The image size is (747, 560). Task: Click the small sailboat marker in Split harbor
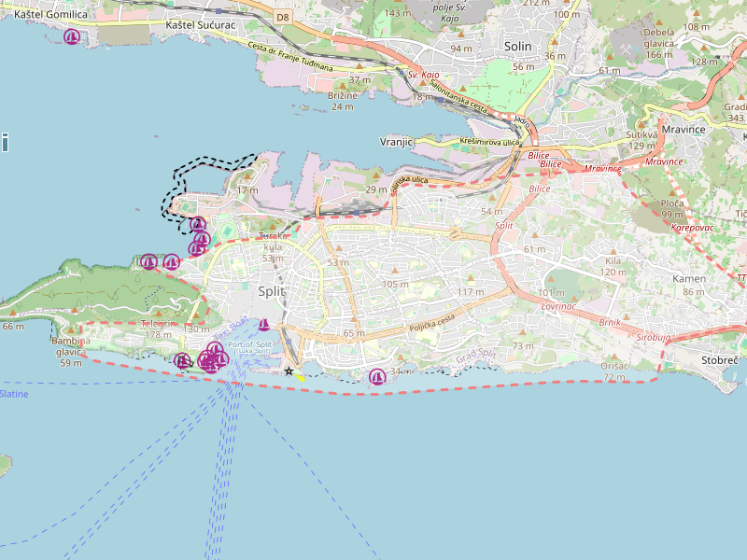264,325
